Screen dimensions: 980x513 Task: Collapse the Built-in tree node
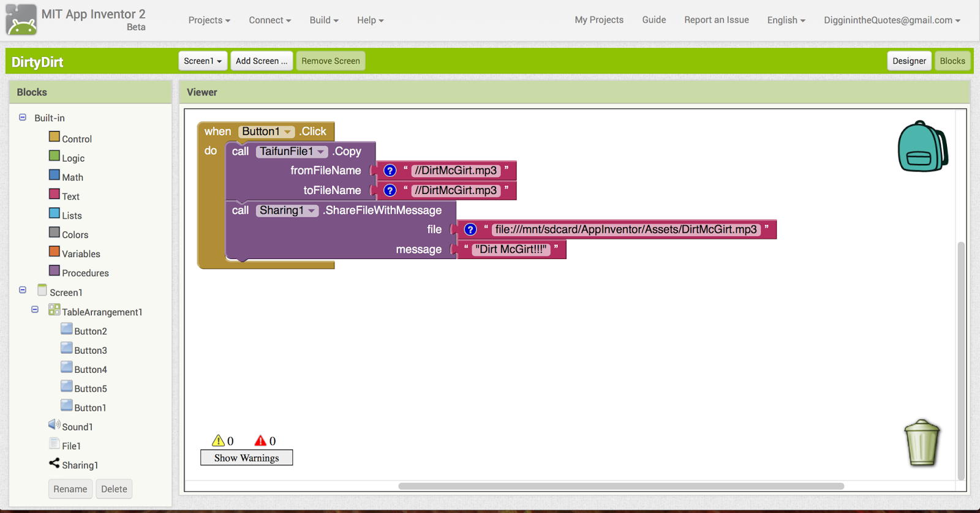pyautogui.click(x=23, y=117)
